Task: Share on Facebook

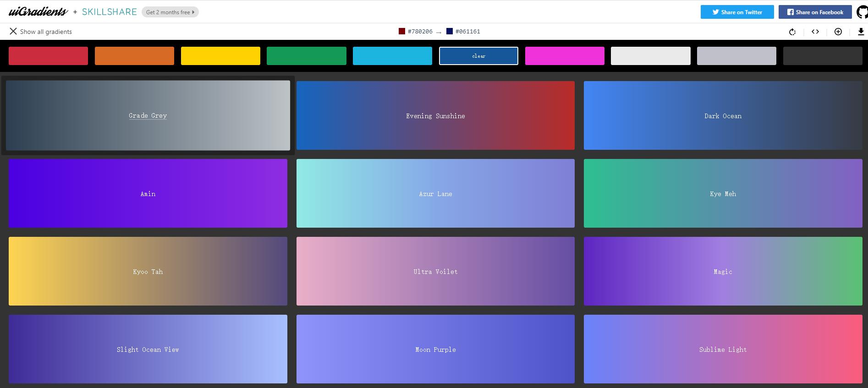Action: click(815, 12)
